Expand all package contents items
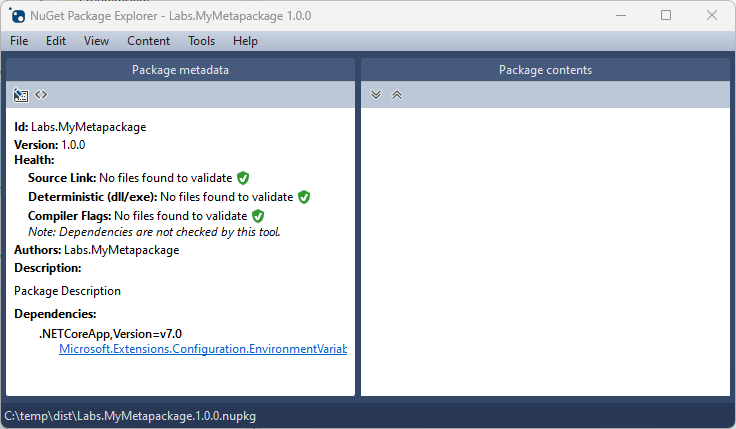Screen dimensions: 736x429 [376, 95]
